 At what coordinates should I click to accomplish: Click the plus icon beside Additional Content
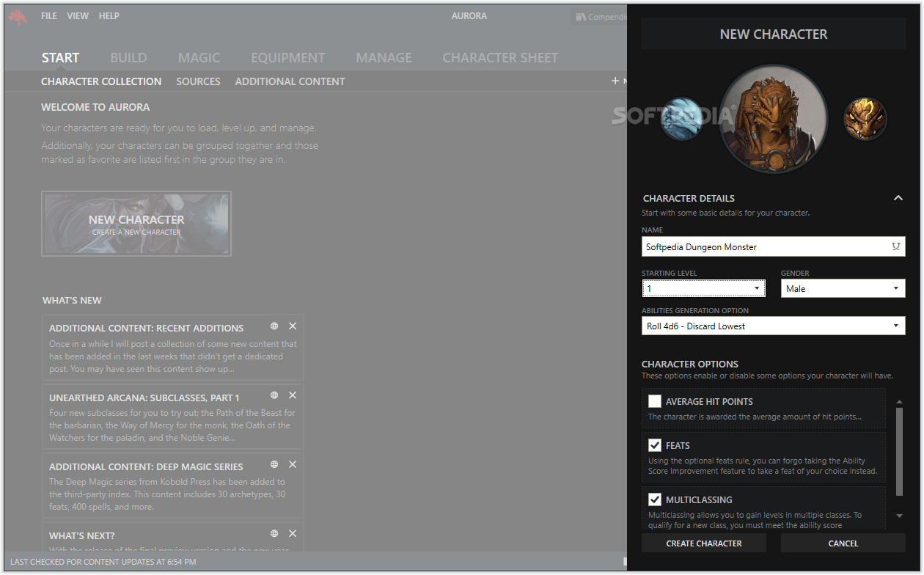coord(615,81)
